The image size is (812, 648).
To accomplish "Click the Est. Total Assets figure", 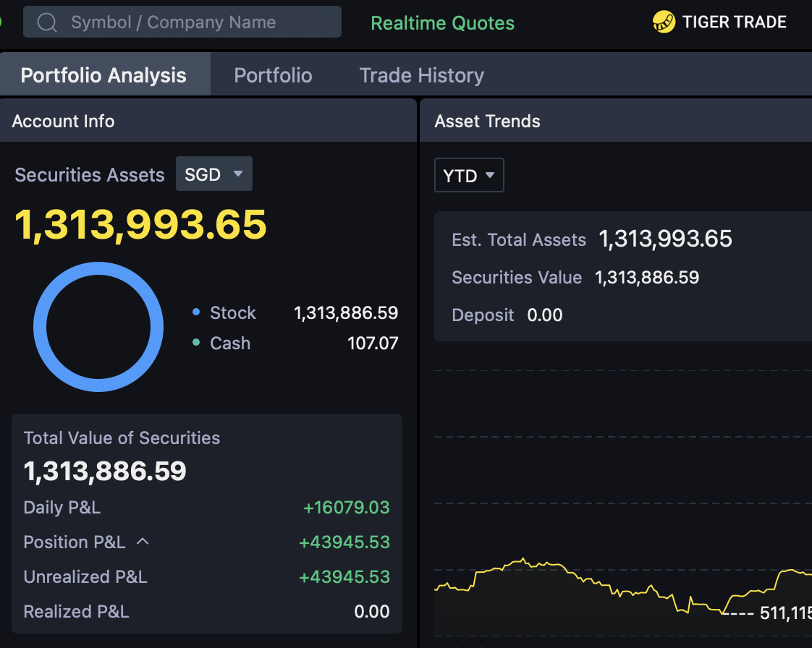I will point(665,239).
